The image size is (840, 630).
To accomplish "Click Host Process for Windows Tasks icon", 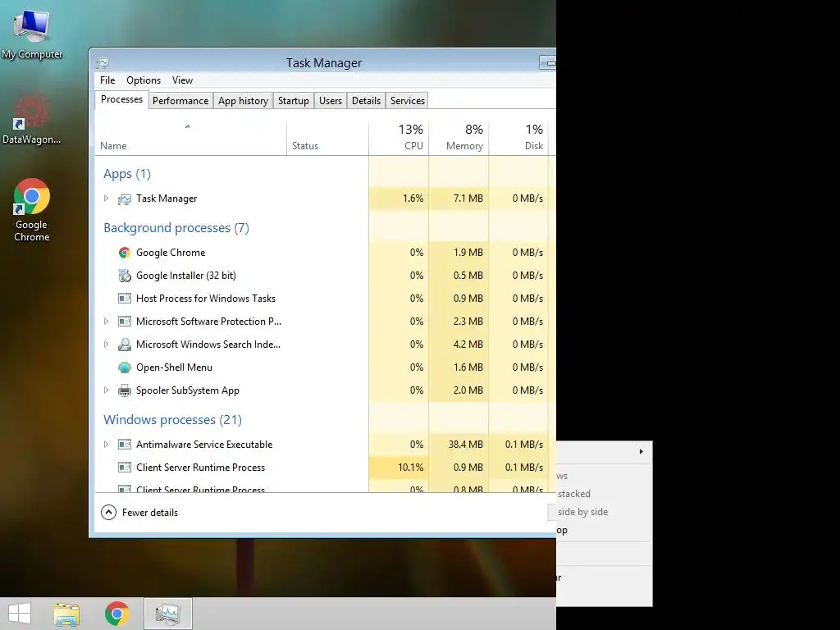I will click(x=125, y=299).
